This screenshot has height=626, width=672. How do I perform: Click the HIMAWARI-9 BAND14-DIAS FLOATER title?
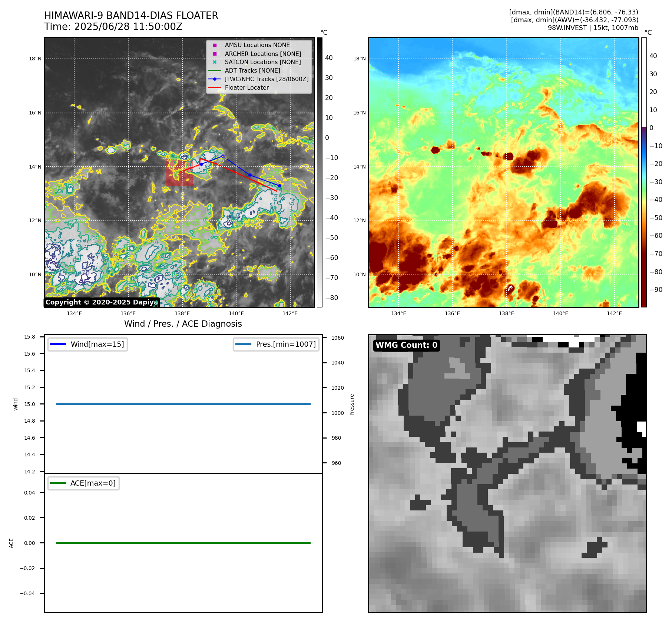coord(131,16)
